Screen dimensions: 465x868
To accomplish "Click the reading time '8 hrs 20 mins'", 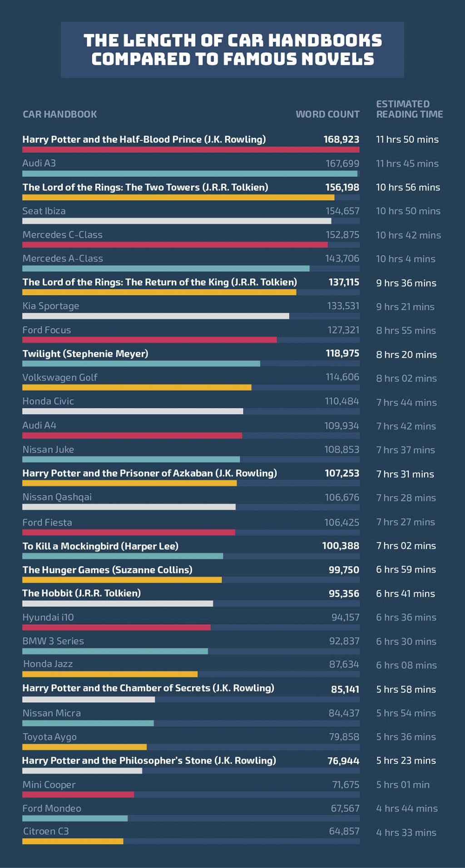I will coord(406,355).
